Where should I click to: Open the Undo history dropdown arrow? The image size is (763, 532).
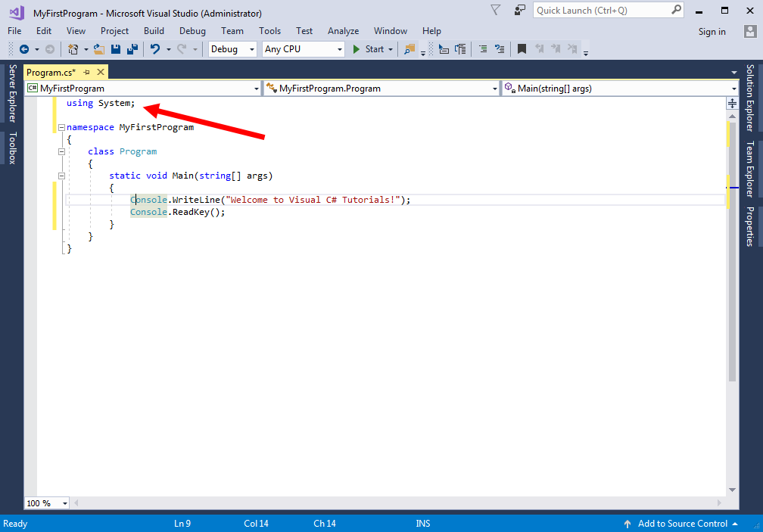(x=168, y=49)
